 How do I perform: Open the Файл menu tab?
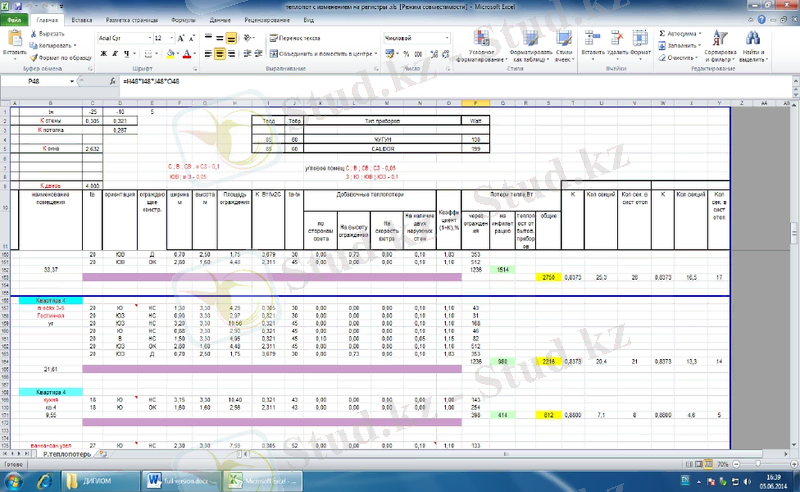(14, 19)
